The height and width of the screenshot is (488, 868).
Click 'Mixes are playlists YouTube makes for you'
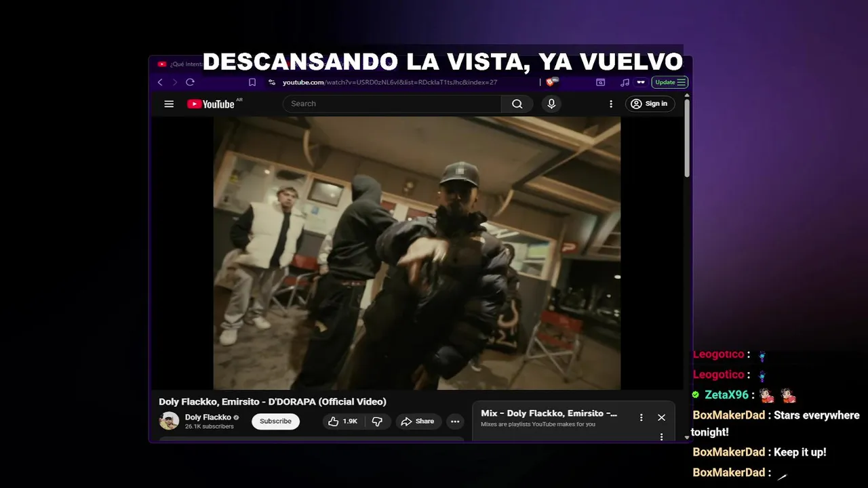click(538, 424)
